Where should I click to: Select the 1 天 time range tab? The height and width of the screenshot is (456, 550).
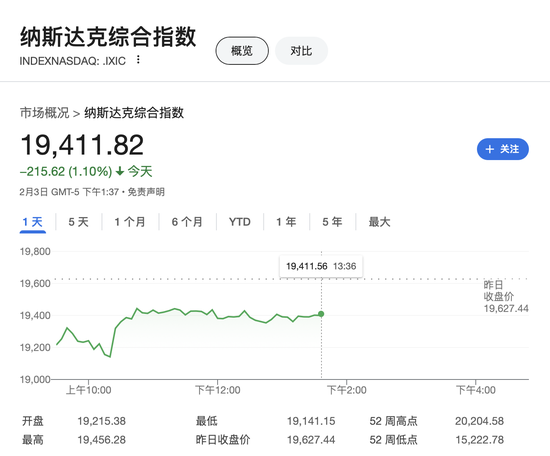[x=33, y=222]
